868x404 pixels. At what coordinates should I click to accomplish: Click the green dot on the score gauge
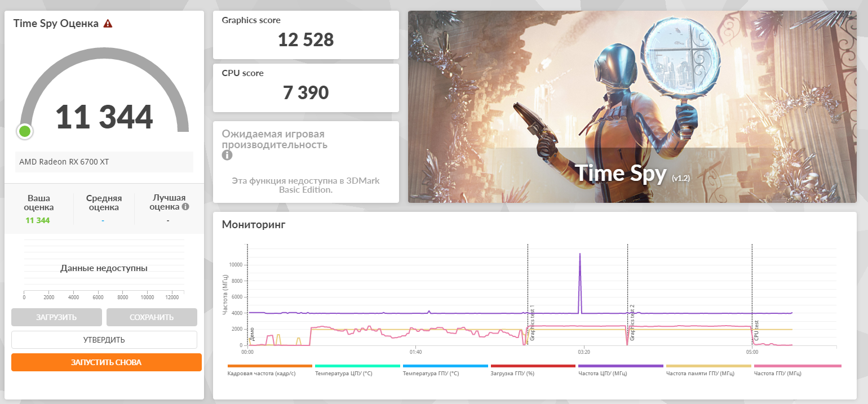pyautogui.click(x=25, y=132)
